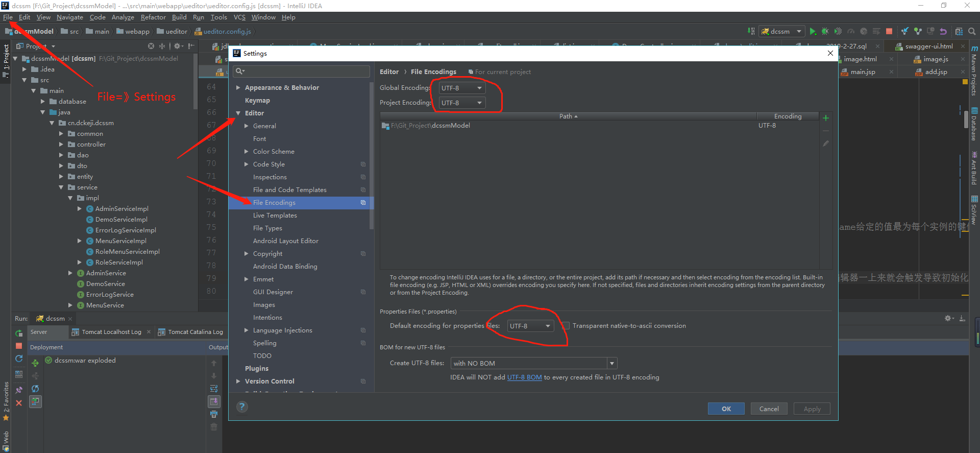Stop dcssm server in Run panel
The height and width of the screenshot is (453, 980).
pyautogui.click(x=19, y=346)
